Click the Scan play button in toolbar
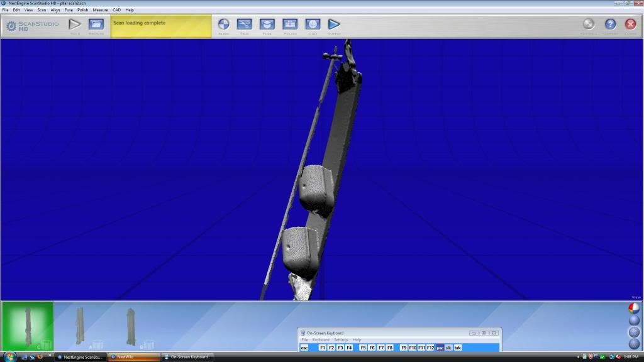Image resolution: width=644 pixels, height=362 pixels. pyautogui.click(x=75, y=25)
